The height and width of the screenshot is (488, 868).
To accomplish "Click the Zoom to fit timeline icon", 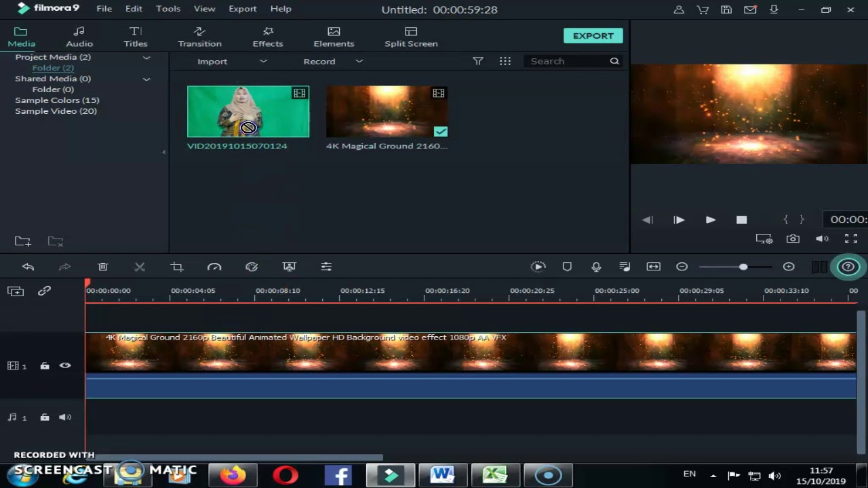I will [654, 267].
